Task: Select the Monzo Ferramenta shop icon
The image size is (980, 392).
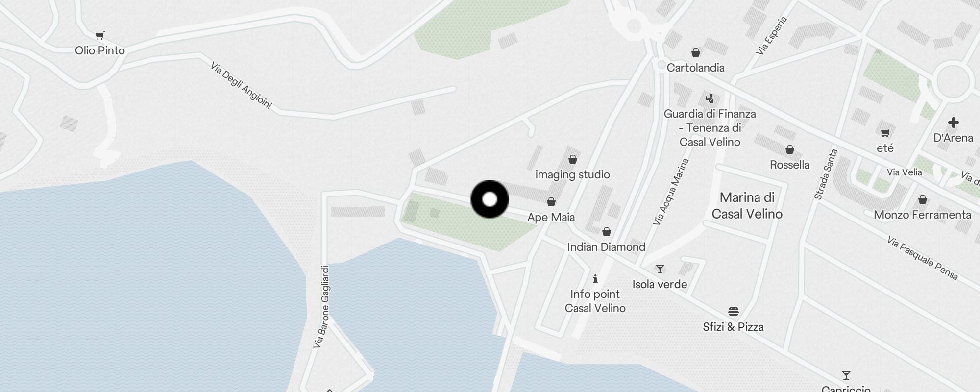Action: [922, 199]
